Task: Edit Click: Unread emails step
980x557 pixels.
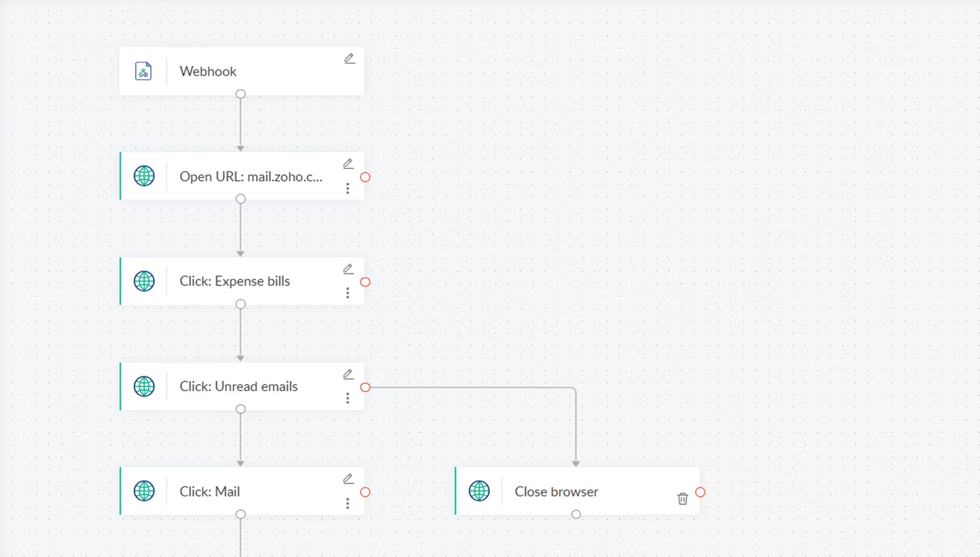Action: 348,373
